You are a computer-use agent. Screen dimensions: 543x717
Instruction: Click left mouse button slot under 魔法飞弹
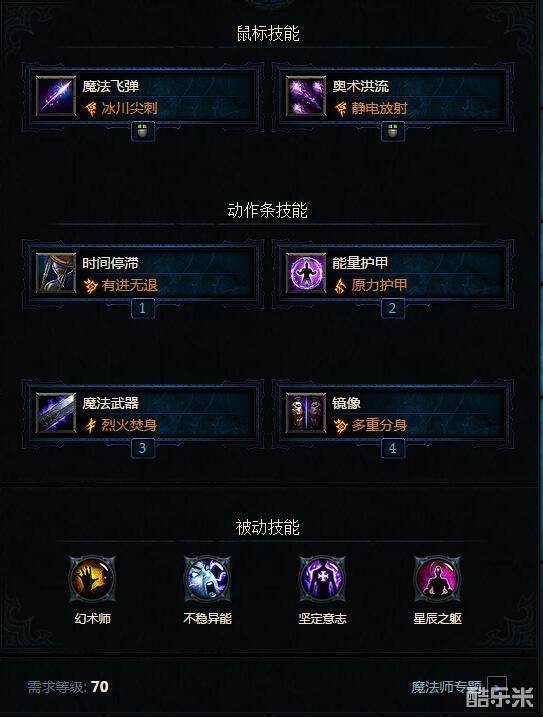(x=143, y=131)
